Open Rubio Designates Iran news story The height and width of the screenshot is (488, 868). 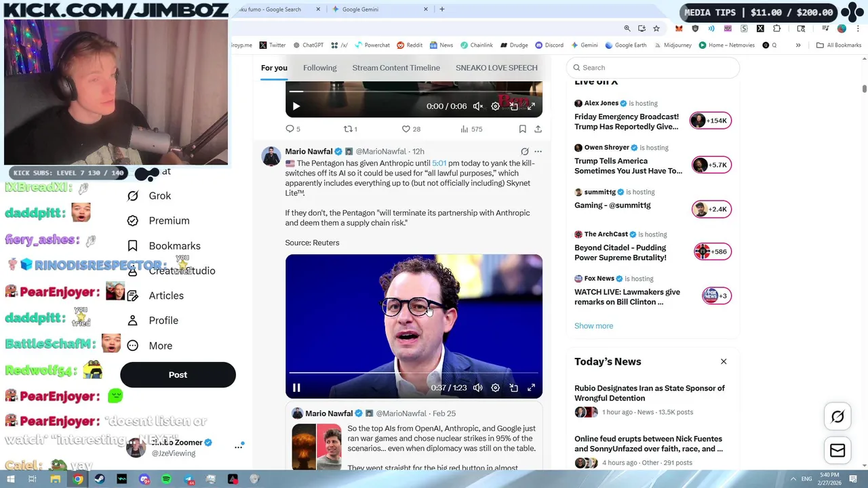(652, 400)
